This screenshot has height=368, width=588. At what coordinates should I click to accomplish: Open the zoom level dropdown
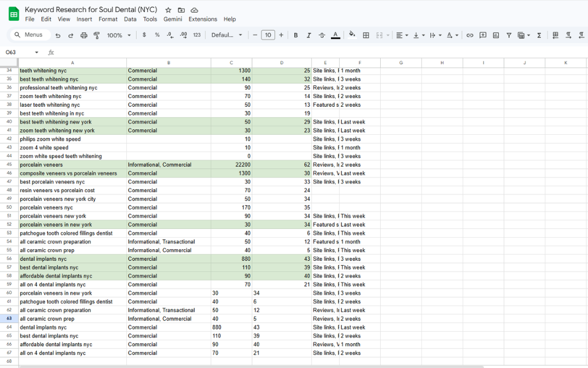pos(119,35)
